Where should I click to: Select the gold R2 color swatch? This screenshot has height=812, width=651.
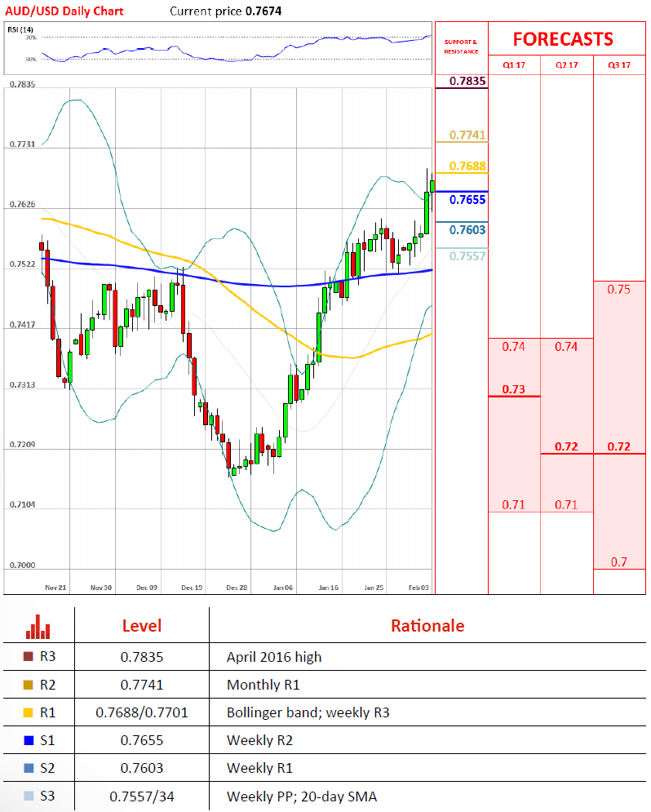[29, 685]
